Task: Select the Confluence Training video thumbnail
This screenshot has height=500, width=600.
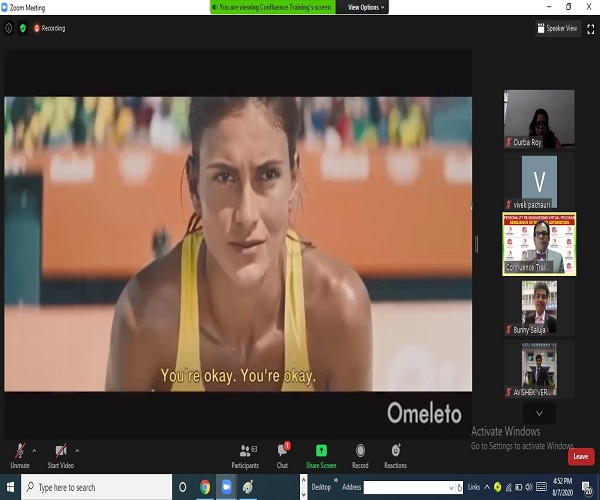Action: coord(539,244)
